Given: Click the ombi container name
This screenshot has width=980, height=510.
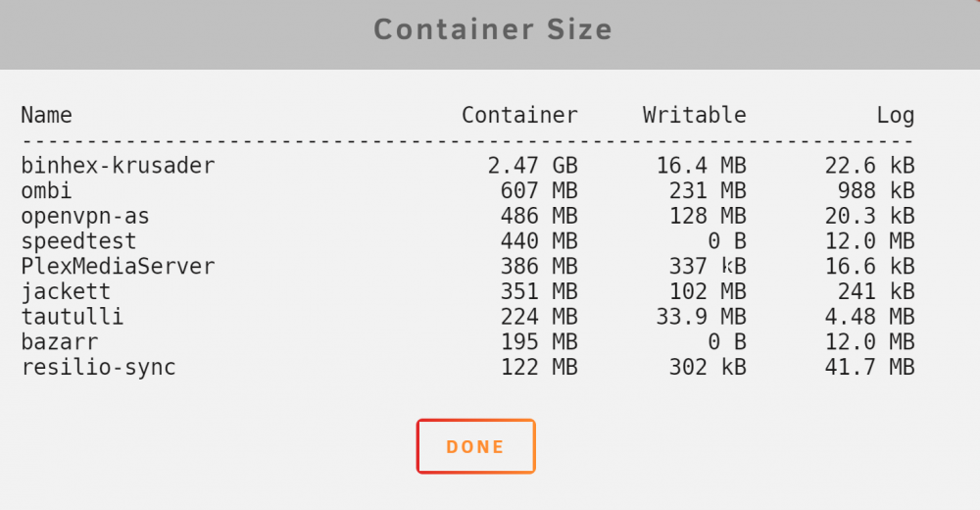Looking at the screenshot, I should 46,190.
